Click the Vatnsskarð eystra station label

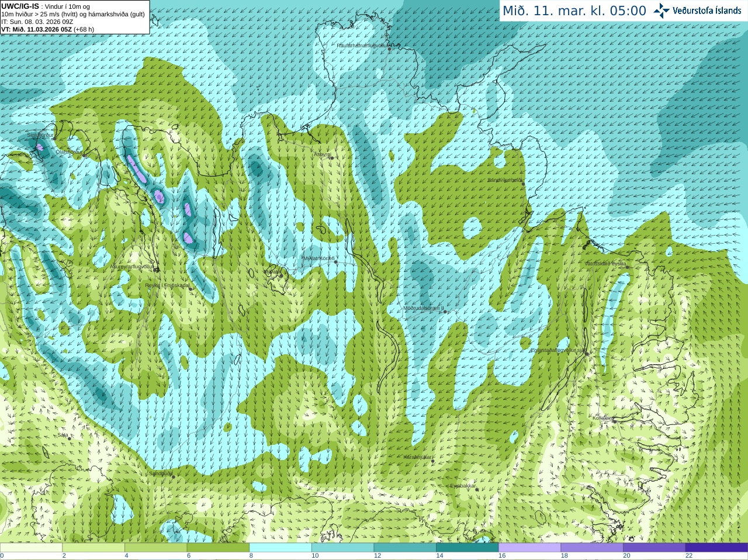605,264
